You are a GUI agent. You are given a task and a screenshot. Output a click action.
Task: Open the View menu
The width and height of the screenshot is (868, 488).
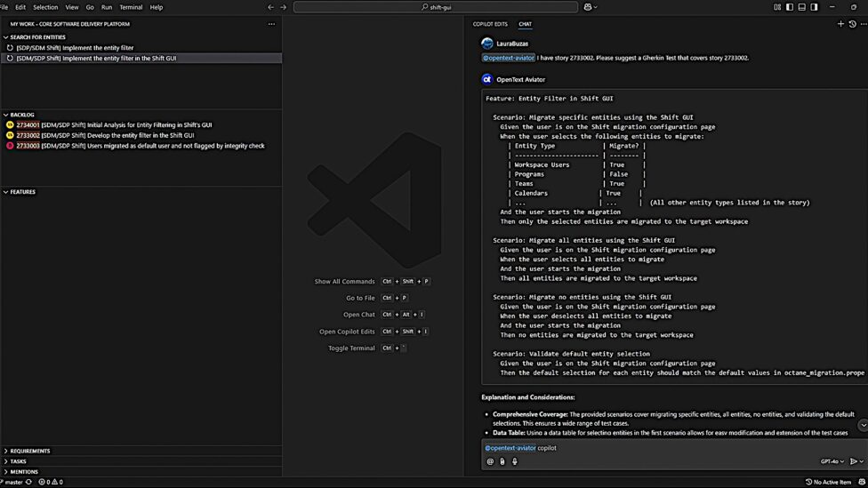[72, 7]
